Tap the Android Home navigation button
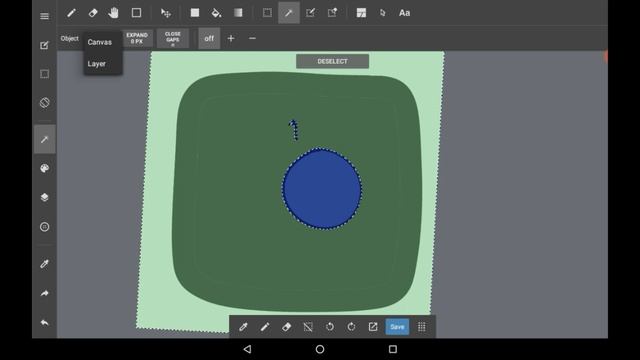 (320, 349)
